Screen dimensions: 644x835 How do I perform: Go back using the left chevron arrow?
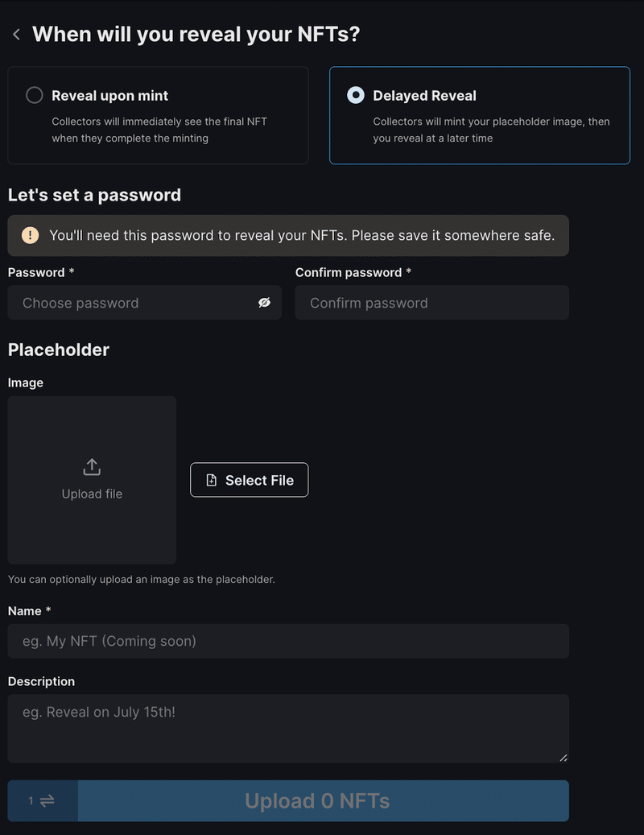16,35
